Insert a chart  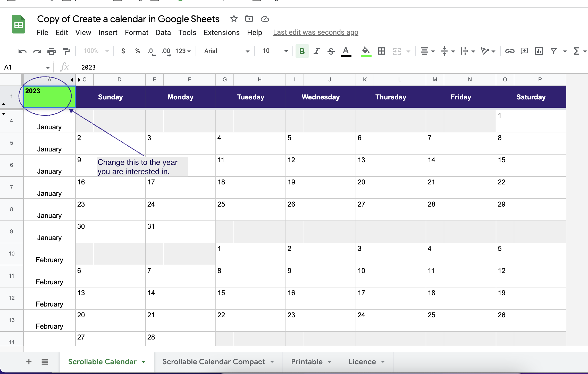539,51
